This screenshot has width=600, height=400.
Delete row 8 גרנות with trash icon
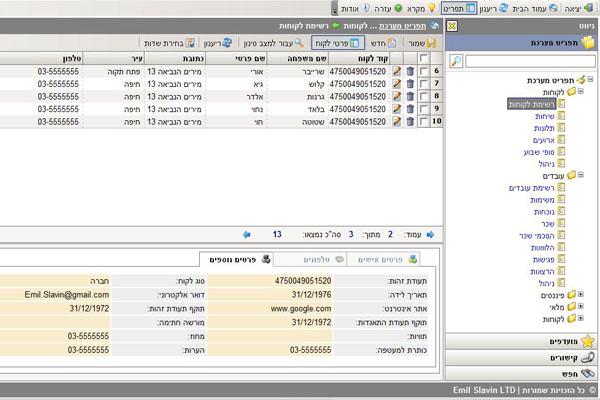[x=410, y=96]
